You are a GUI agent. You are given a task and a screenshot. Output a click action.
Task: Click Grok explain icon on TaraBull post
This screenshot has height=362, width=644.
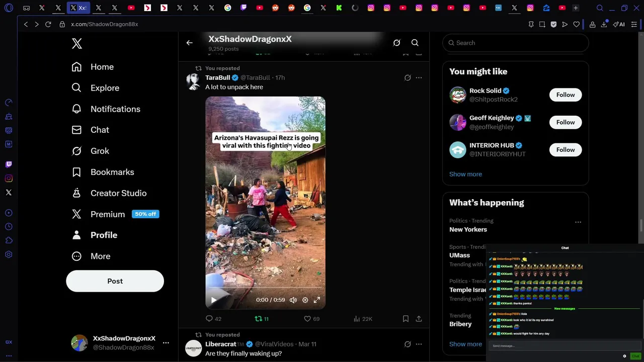coord(408,78)
